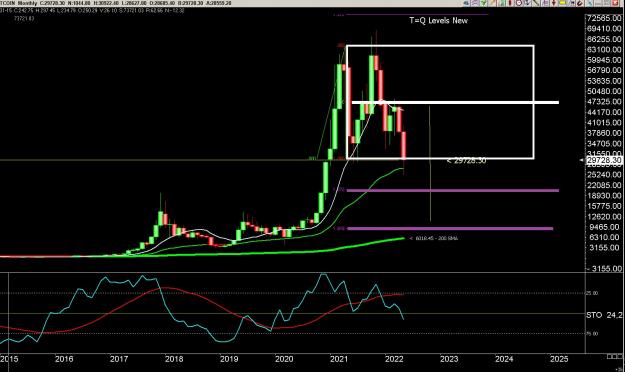The width and height of the screenshot is (625, 372).
Task: Select the lower purple horizontal level line
Action: tap(450, 229)
